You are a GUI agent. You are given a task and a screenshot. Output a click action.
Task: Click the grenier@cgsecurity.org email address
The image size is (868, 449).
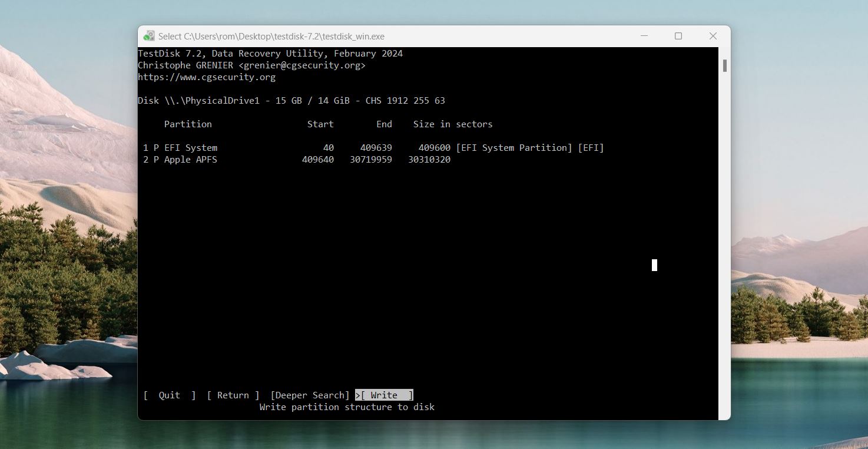point(302,65)
